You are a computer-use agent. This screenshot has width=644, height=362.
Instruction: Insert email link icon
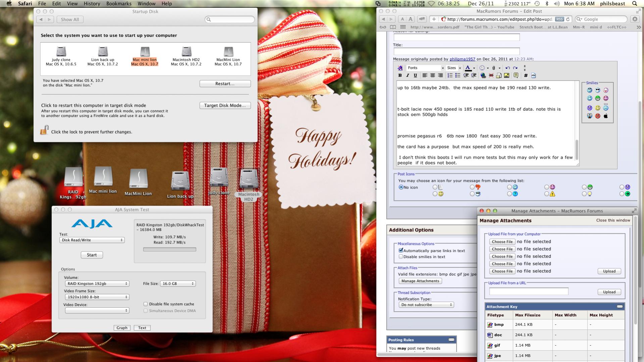click(499, 75)
